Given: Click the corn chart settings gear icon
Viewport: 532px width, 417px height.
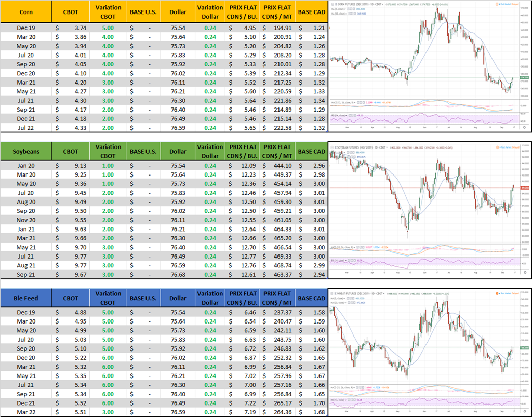Looking at the screenshot, I should coord(524,127).
